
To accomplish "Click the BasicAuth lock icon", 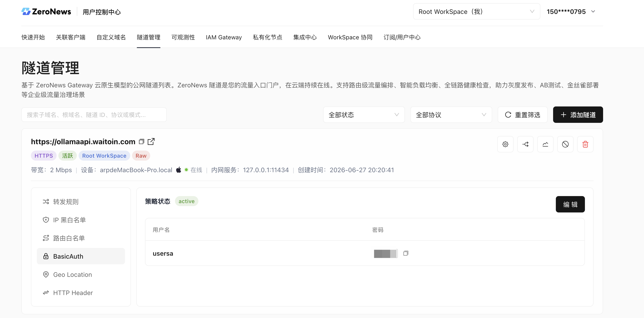I will [46, 256].
